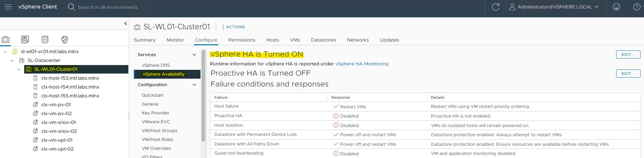The width and height of the screenshot is (644, 158).
Task: Select clx-vm-sriov-01 in the tree
Action: [59, 122]
